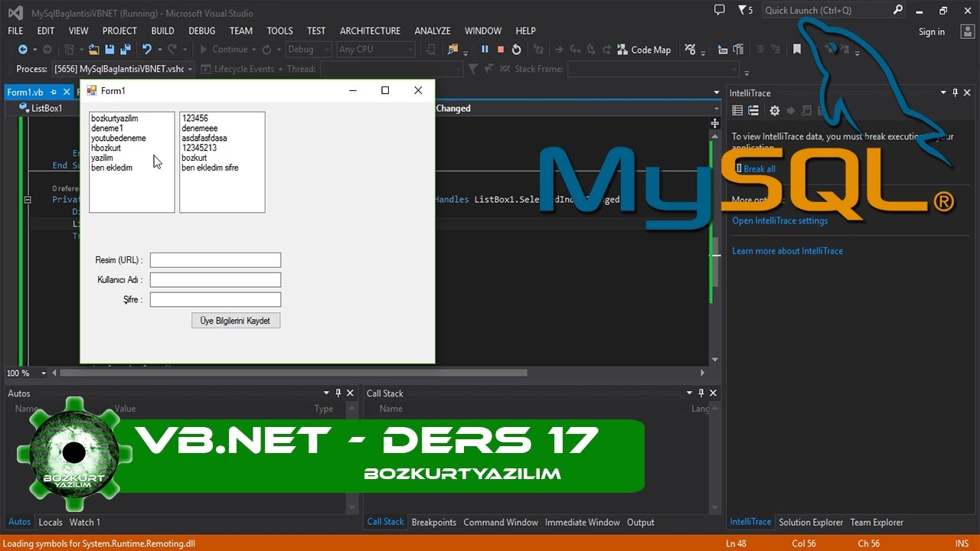Viewport: 980px width, 551px height.
Task: Collapse the code block outline toggle
Action: point(28,200)
